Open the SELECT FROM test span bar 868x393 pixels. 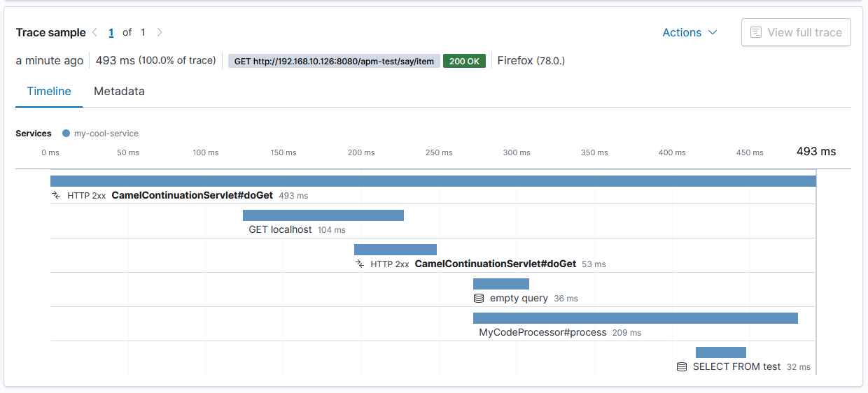pyautogui.click(x=721, y=352)
